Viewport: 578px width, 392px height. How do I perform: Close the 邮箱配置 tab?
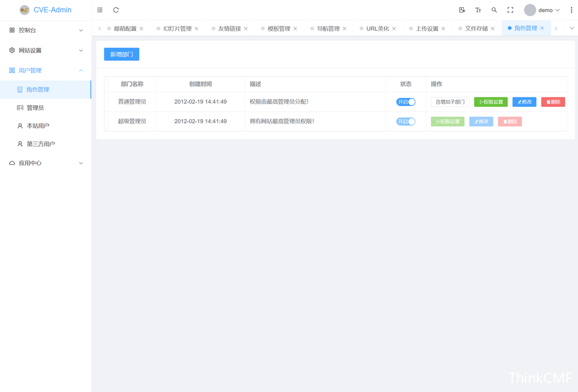pos(141,29)
